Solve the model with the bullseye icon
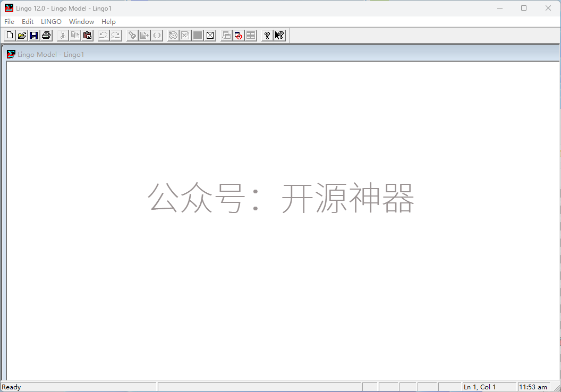 (173, 36)
